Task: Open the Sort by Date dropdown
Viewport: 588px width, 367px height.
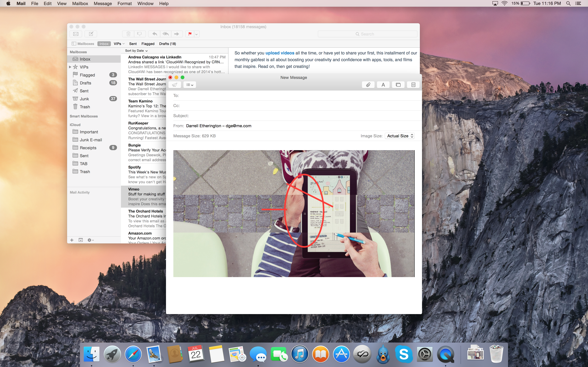Action: click(x=136, y=51)
